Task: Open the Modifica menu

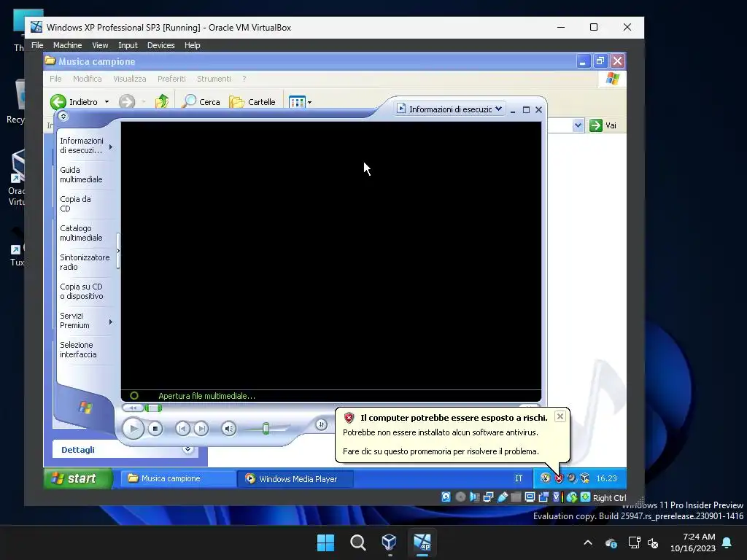Action: [88, 79]
